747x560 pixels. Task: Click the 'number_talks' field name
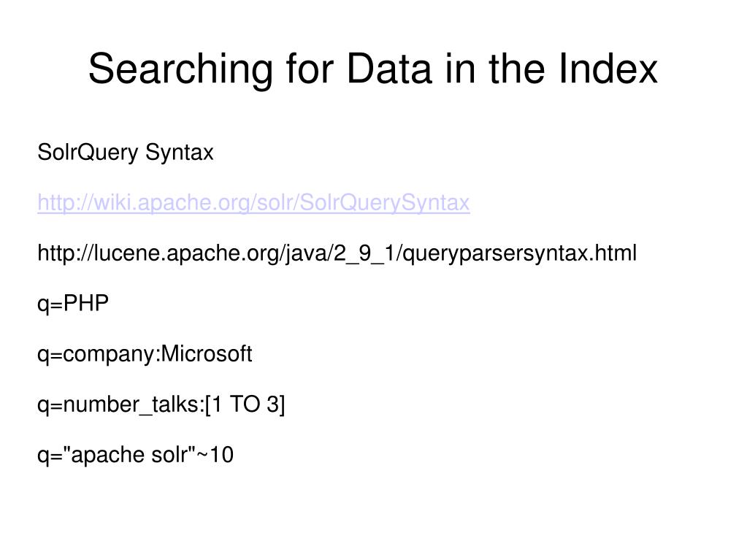(134, 405)
